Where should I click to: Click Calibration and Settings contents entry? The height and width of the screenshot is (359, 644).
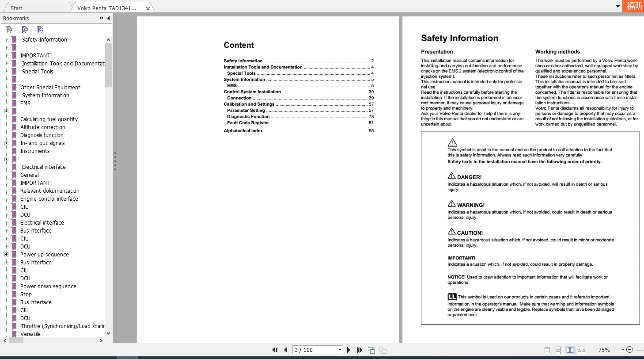click(249, 104)
